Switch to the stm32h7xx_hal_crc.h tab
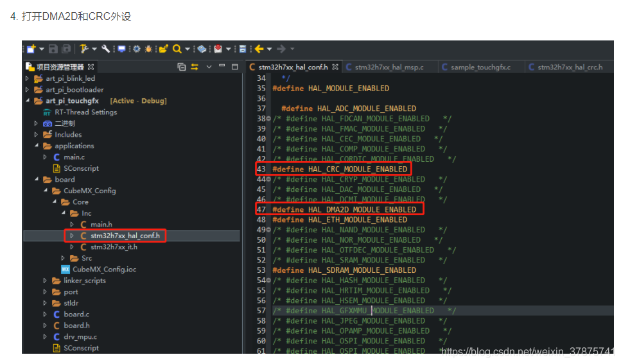The width and height of the screenshot is (621, 364). click(570, 67)
